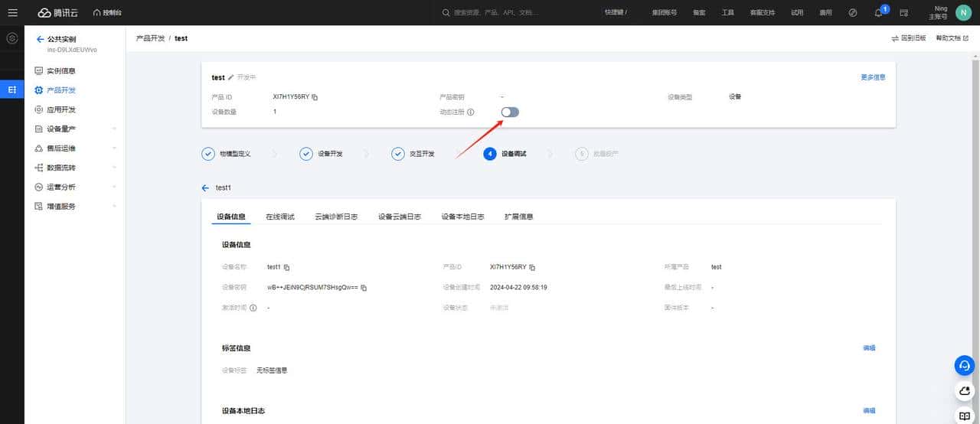Switch to the 设备本地日志 tab
This screenshot has height=424, width=980.
(x=462, y=217)
